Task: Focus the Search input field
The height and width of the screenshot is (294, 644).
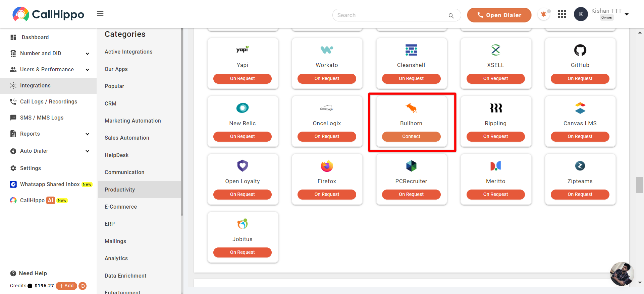Action: [x=396, y=15]
